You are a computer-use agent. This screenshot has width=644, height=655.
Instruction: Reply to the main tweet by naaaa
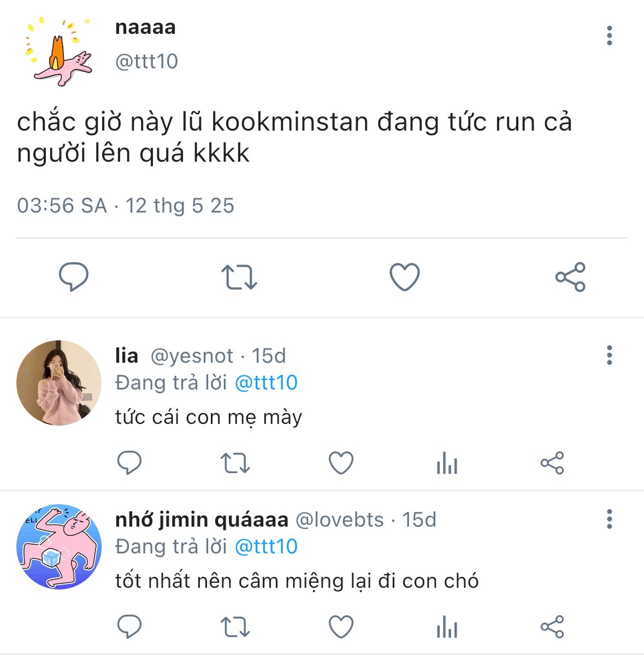click(74, 277)
